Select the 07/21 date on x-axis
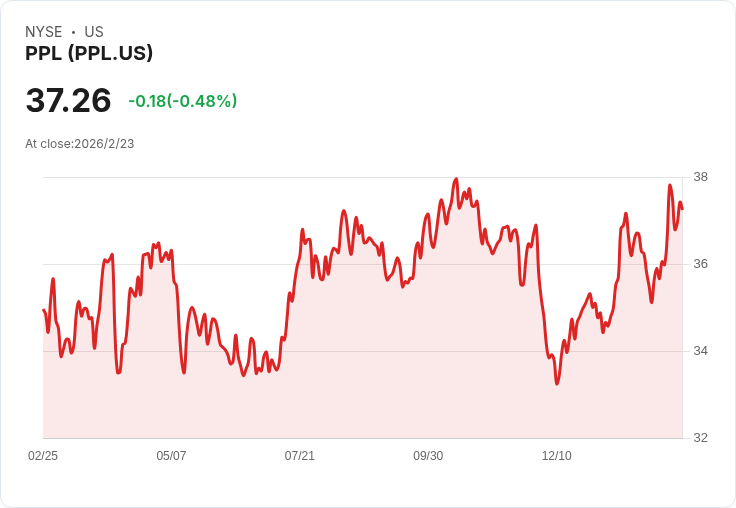Screen dimensions: 736x508 300,456
